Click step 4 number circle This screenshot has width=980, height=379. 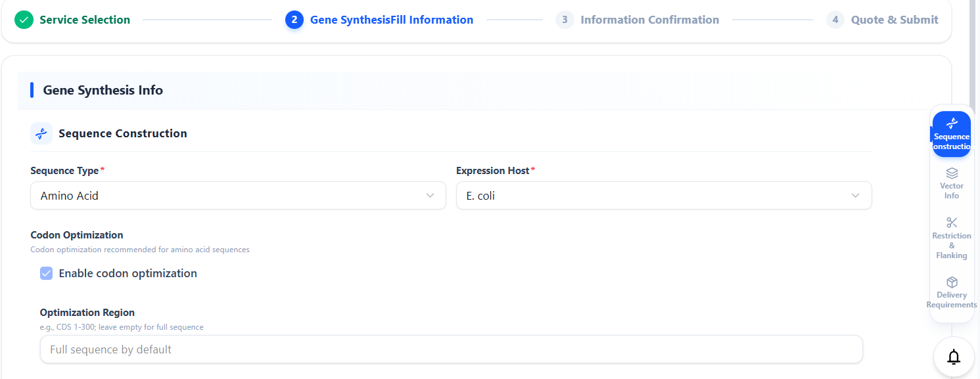pyautogui.click(x=835, y=20)
